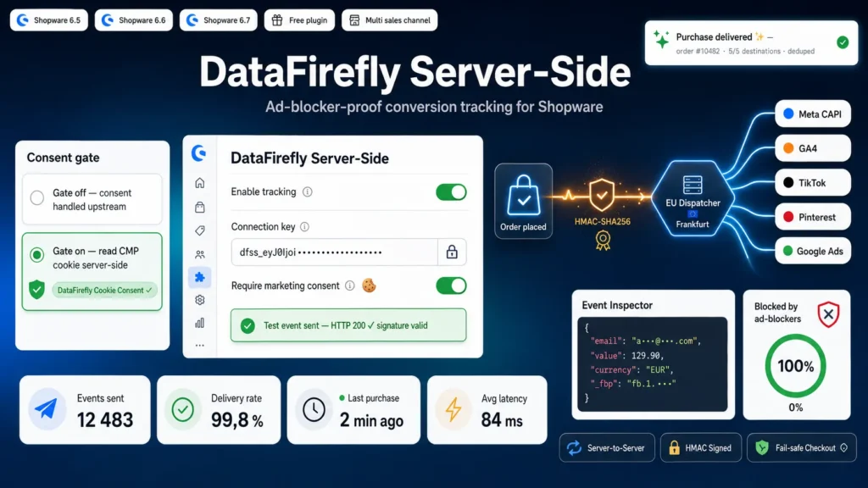The image size is (868, 488).
Task: Select the Pinterest destination
Action: click(813, 217)
